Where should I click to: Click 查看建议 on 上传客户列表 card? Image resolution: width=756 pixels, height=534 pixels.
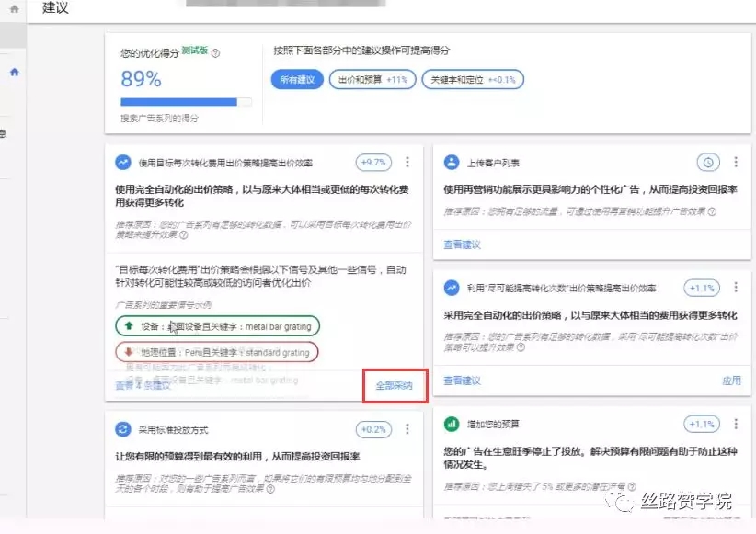[x=462, y=244]
